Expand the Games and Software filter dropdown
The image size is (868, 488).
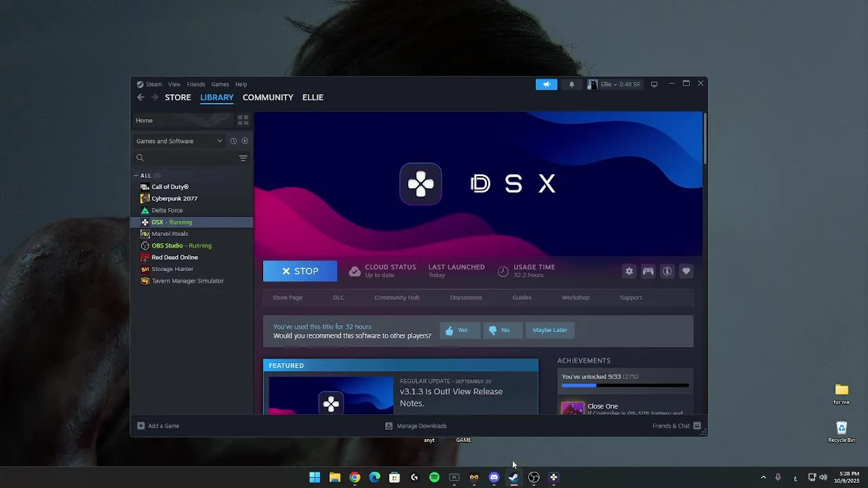click(x=179, y=141)
